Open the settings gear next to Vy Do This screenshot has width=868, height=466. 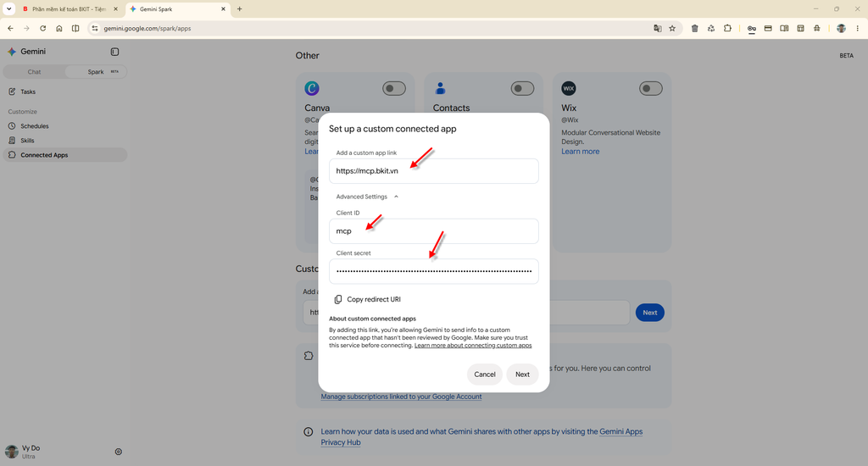pyautogui.click(x=118, y=452)
